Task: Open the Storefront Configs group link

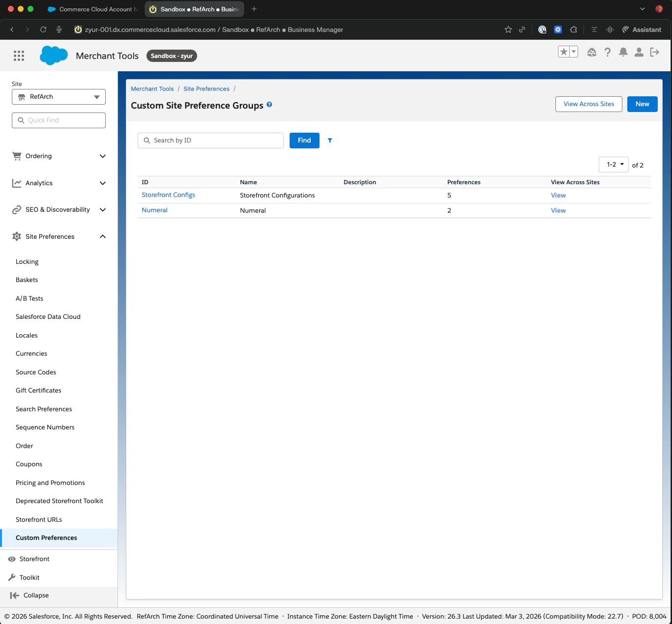Action: [168, 195]
